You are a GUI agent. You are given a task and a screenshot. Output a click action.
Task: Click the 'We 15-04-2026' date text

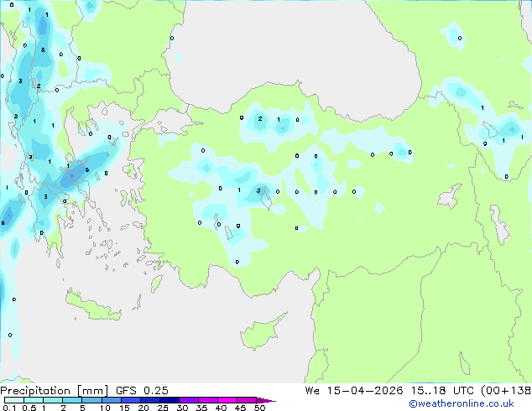(x=354, y=391)
